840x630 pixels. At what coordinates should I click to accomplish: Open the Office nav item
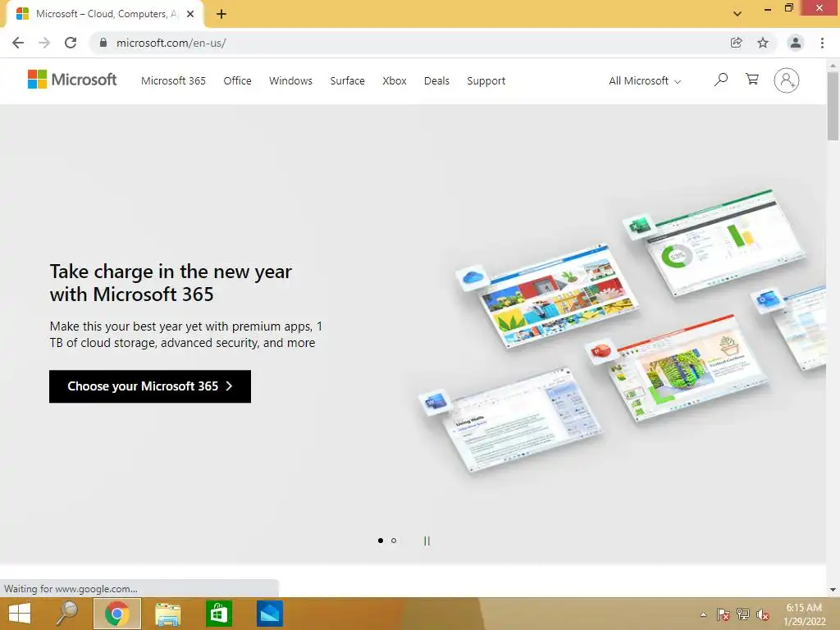click(237, 81)
